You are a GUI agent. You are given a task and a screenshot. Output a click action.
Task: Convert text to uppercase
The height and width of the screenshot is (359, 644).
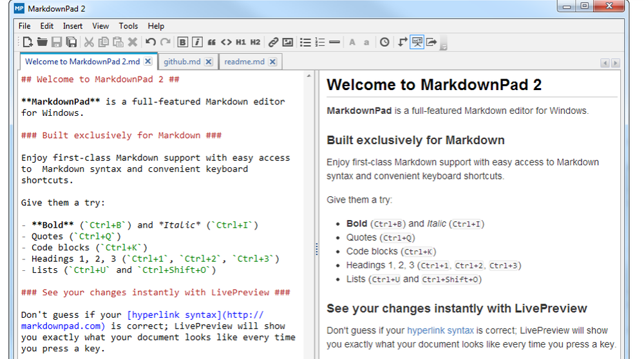(352, 42)
